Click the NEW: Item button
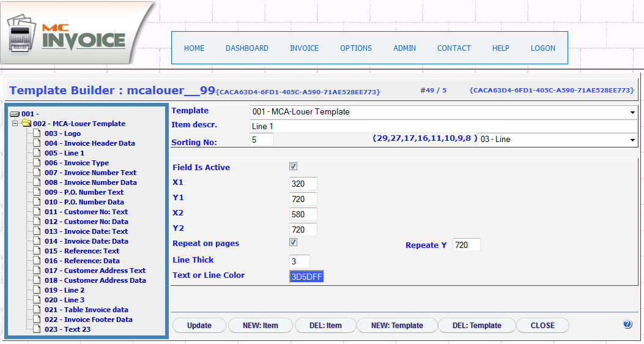This screenshot has height=344, width=644. click(261, 326)
